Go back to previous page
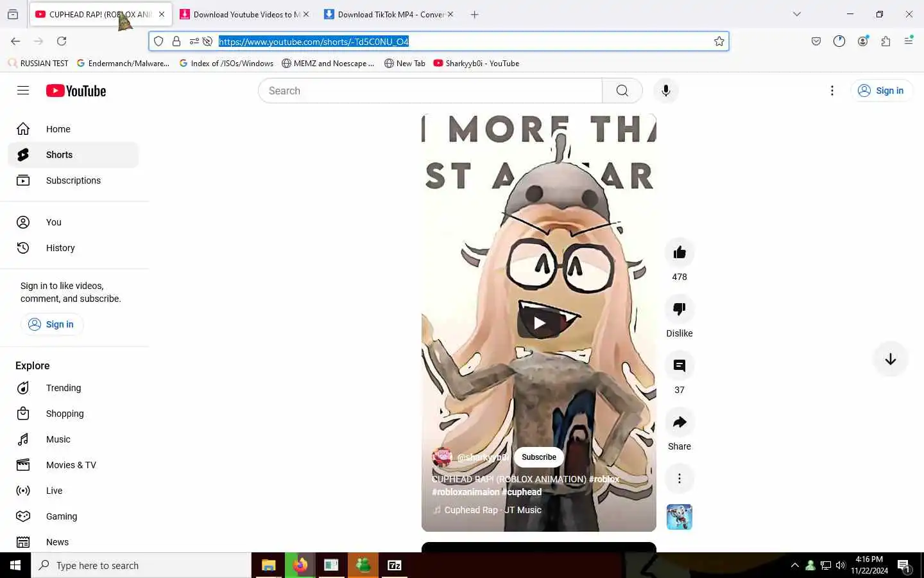Image resolution: width=924 pixels, height=578 pixels. pyautogui.click(x=15, y=41)
